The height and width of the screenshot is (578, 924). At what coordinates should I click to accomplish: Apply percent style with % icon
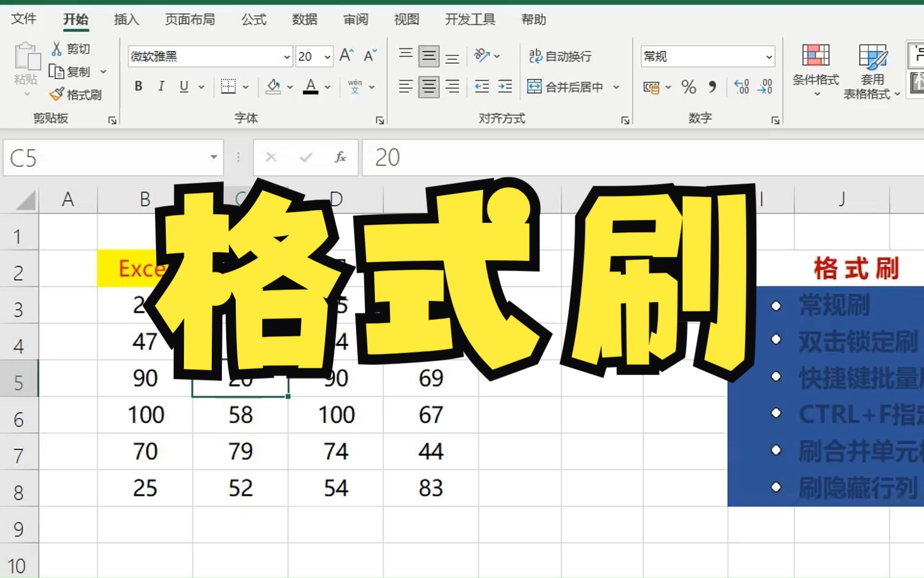point(689,87)
